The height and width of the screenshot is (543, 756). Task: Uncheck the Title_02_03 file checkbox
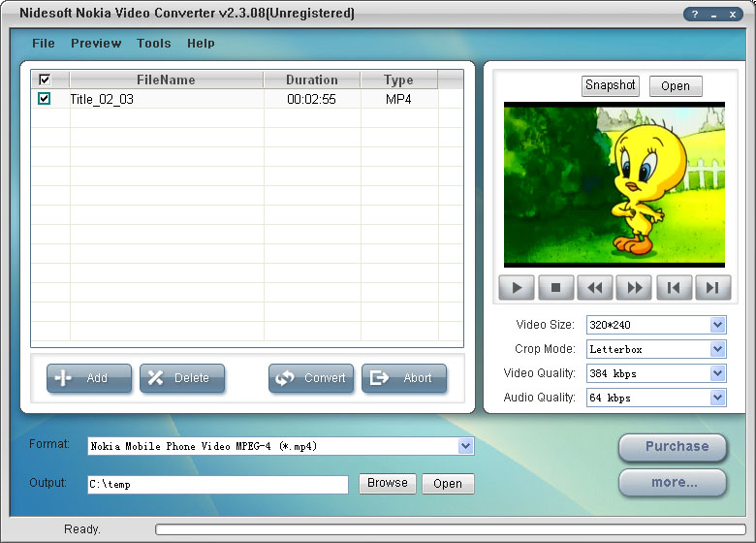[44, 99]
